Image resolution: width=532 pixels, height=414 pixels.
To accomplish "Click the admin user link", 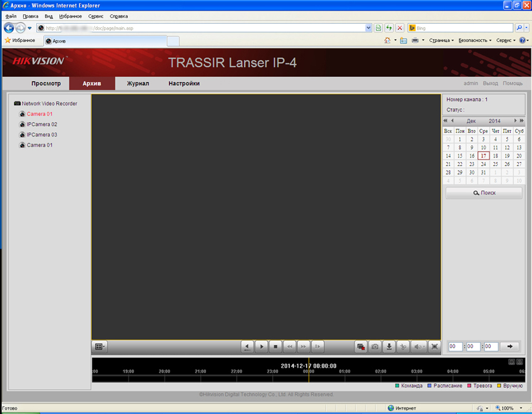I will click(x=471, y=83).
